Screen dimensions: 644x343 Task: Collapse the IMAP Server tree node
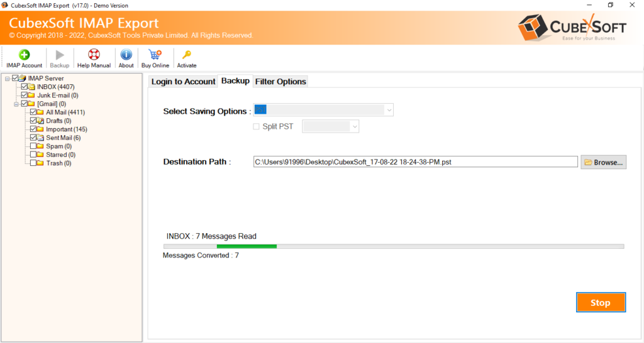tap(8, 79)
